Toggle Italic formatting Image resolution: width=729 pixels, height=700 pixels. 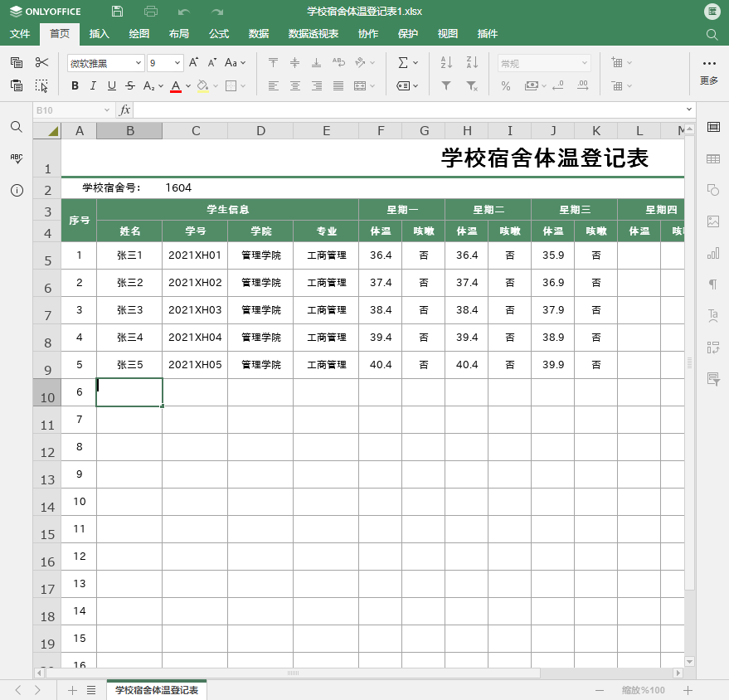(x=93, y=85)
